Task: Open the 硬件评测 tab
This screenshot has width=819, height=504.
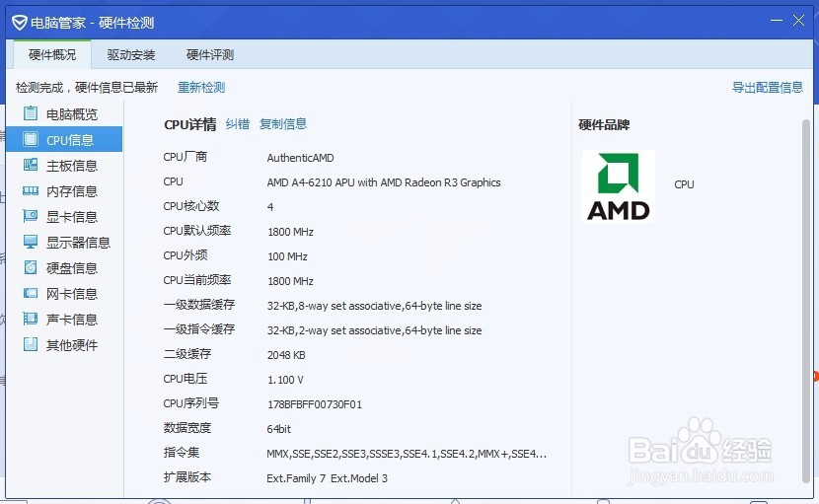Action: pyautogui.click(x=210, y=55)
